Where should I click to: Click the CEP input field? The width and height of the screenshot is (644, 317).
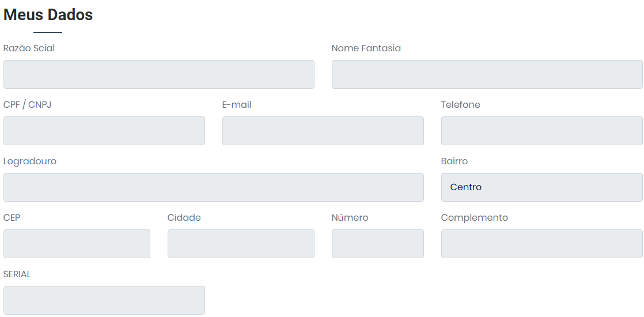coord(77,244)
